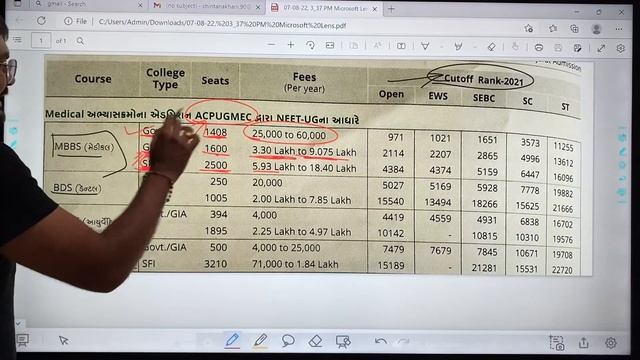This screenshot has height=360, width=640.
Task: Select the yellow highlighter pen
Action: tap(260, 340)
